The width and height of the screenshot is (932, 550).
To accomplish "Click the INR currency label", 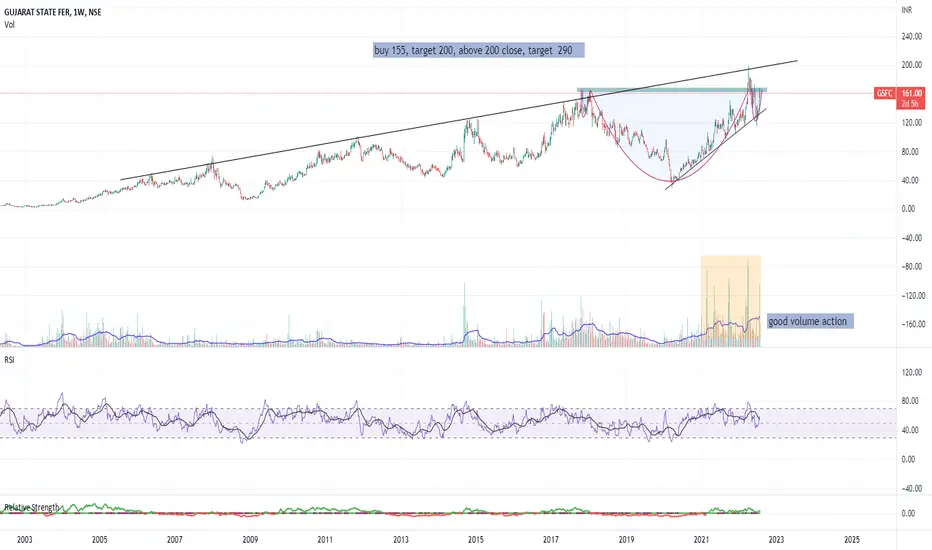I will point(906,10).
